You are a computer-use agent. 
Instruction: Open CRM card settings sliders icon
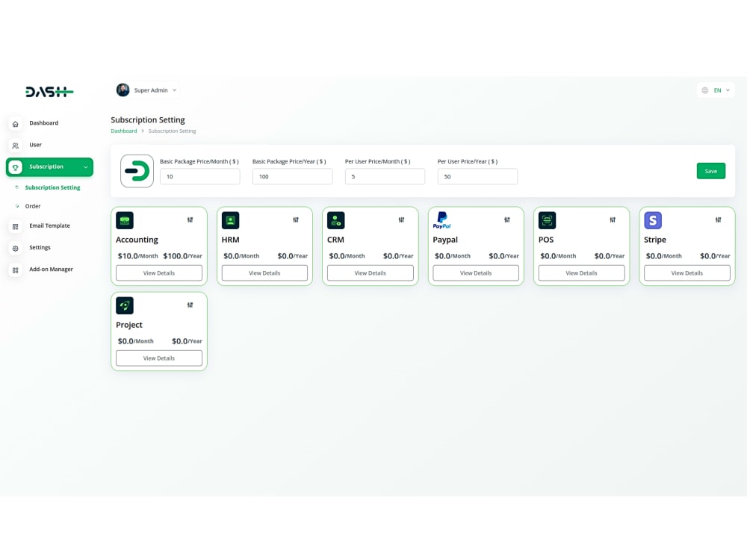(401, 220)
